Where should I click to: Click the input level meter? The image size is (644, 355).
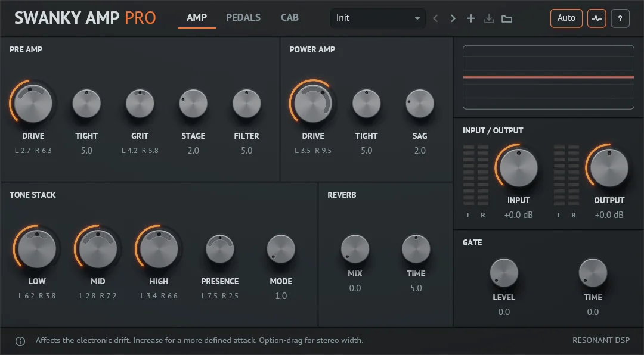[x=476, y=175]
